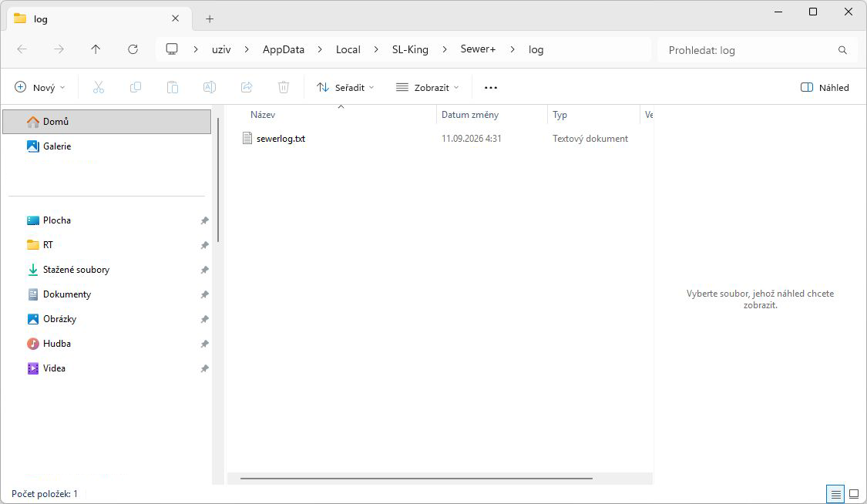Expand the Seřadit sort dropdown

(345, 87)
